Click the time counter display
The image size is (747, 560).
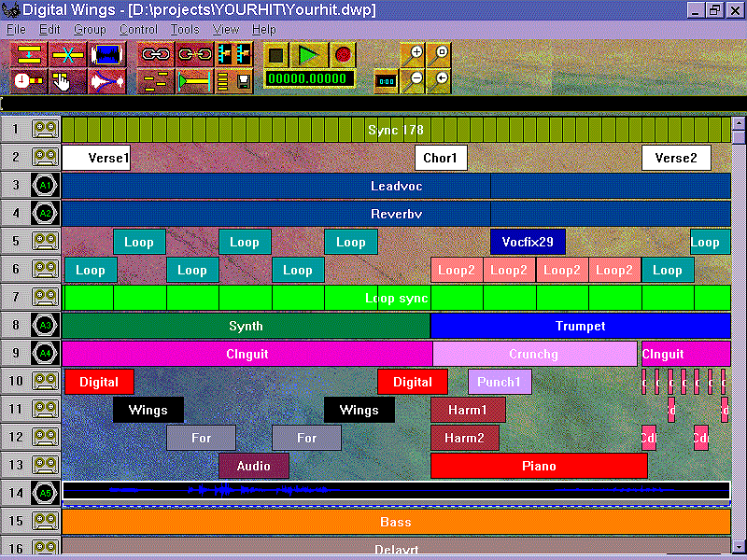pos(309,79)
